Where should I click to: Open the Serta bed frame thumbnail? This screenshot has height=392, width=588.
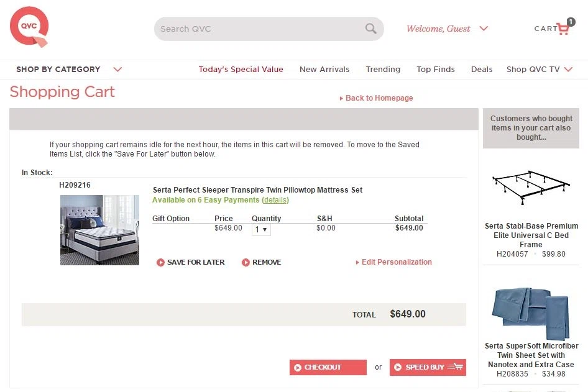click(x=531, y=188)
